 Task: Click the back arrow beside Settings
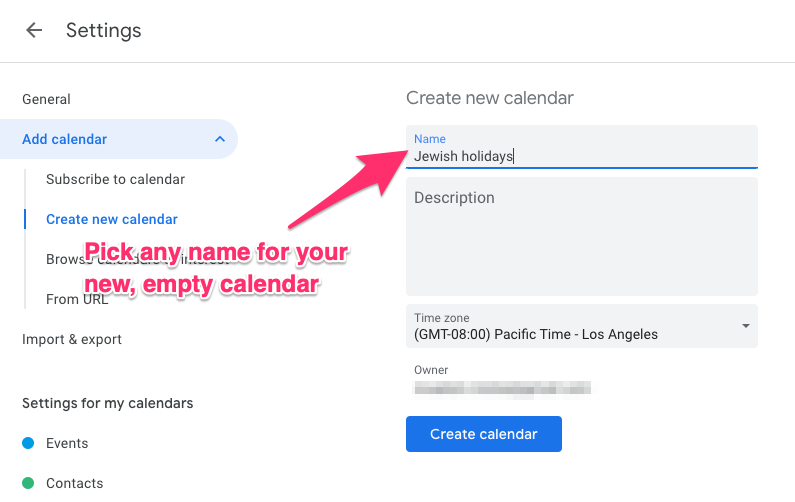[34, 30]
